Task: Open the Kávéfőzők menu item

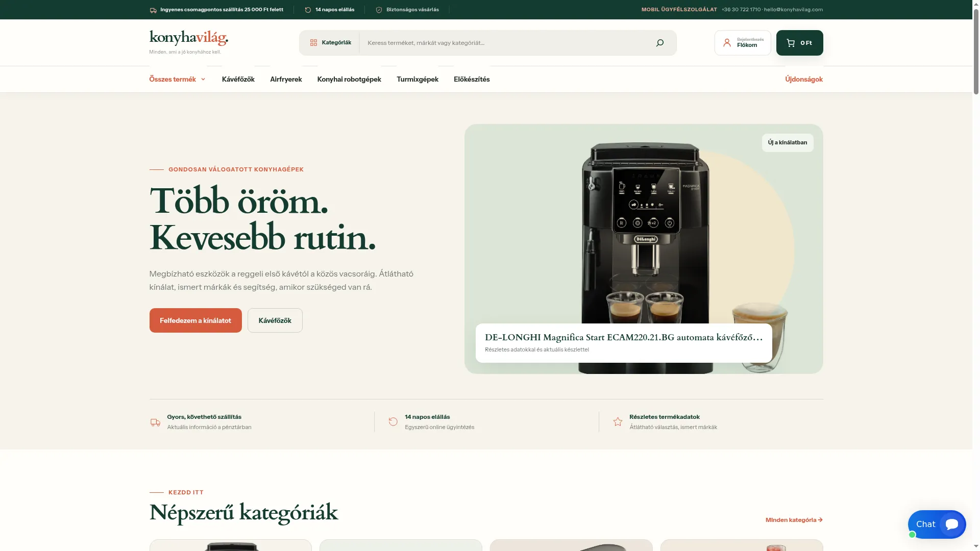Action: tap(238, 80)
